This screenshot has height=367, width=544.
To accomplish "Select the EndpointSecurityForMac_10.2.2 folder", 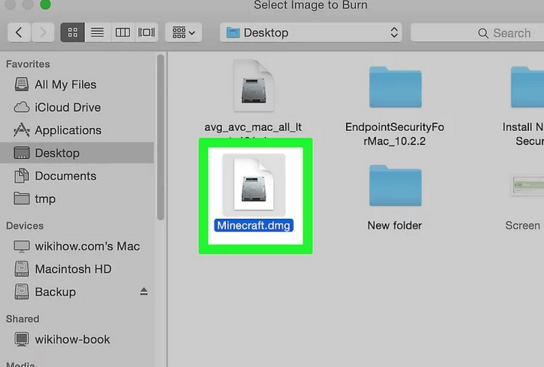I will 395,87.
